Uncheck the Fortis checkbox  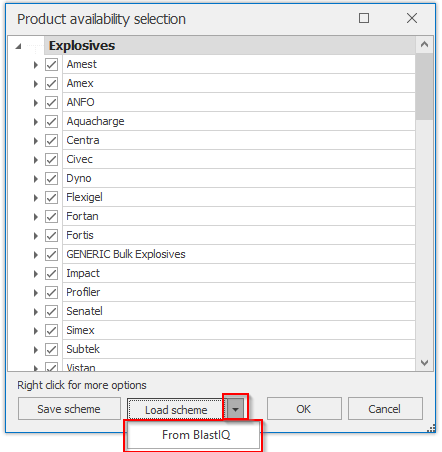click(52, 235)
